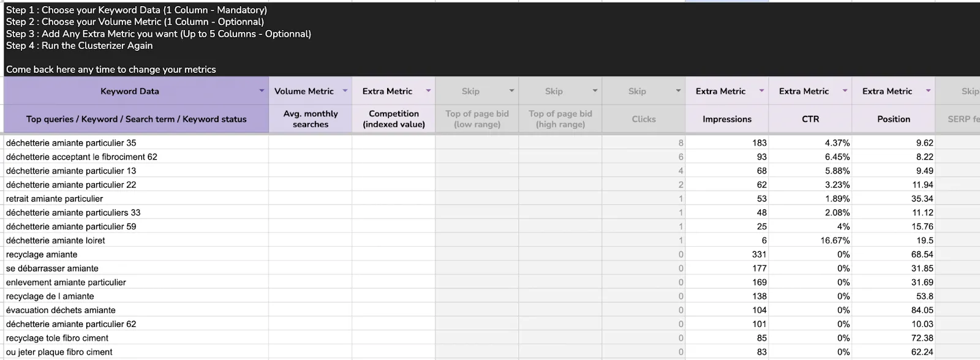This screenshot has height=360, width=980.
Task: Select the Avg. monthly searches header cell
Action: coord(311,119)
